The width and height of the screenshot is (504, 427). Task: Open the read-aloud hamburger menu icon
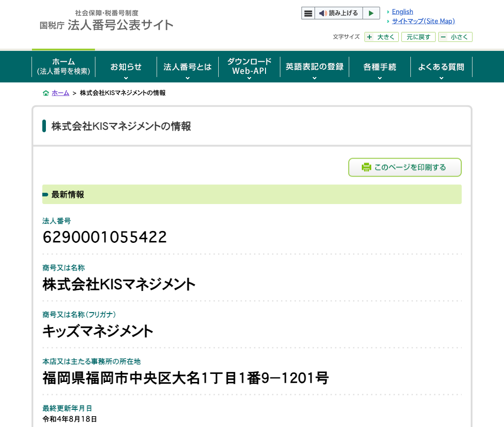click(308, 13)
